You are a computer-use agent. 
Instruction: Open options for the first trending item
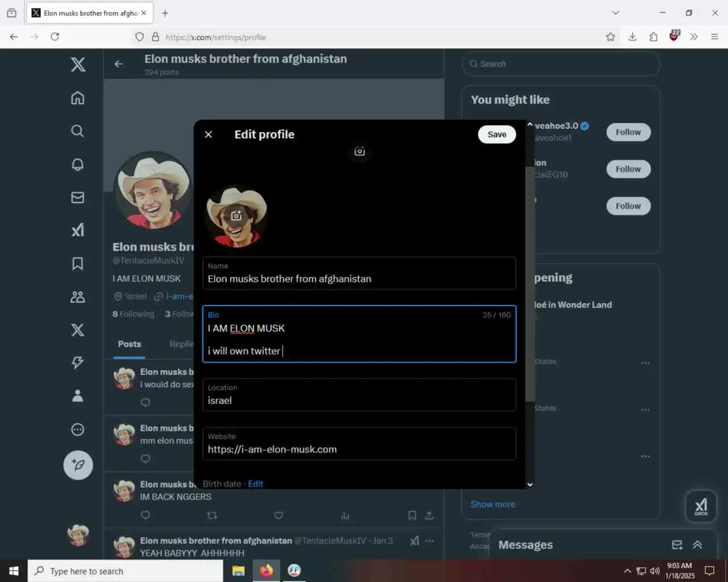[x=646, y=363]
